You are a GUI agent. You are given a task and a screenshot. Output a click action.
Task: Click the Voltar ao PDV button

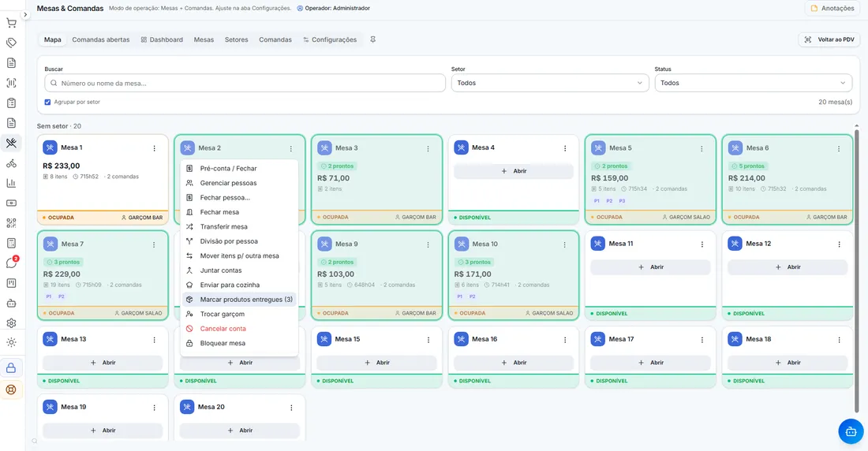coord(829,40)
